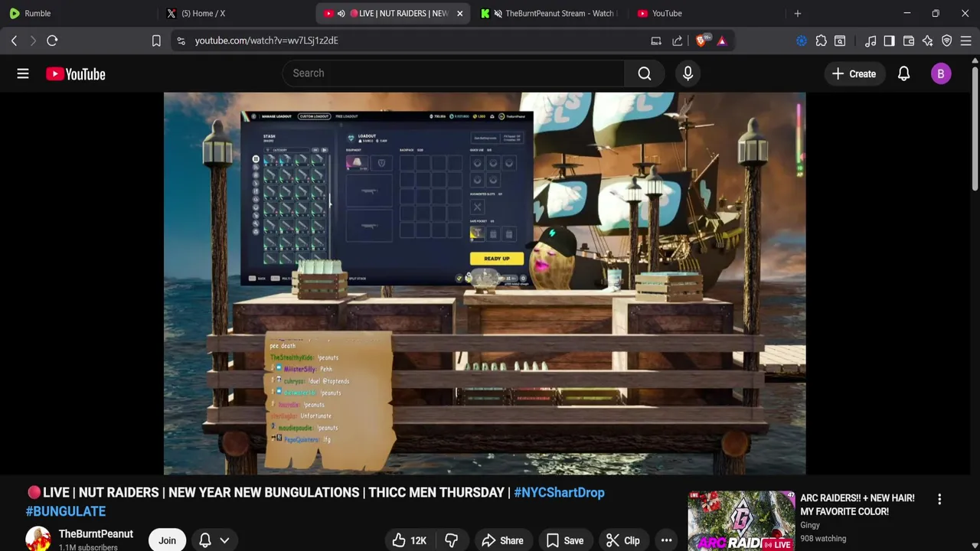Unmute the tab audio icon on Kick tab
Viewport: 980px width, 551px height.
point(498,13)
